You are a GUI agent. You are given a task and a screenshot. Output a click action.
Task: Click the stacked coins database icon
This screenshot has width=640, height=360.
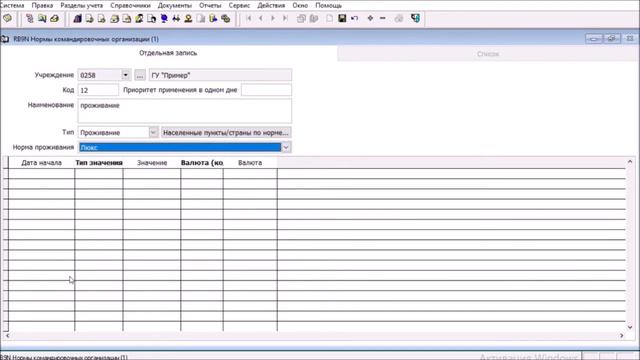[x=226, y=18]
